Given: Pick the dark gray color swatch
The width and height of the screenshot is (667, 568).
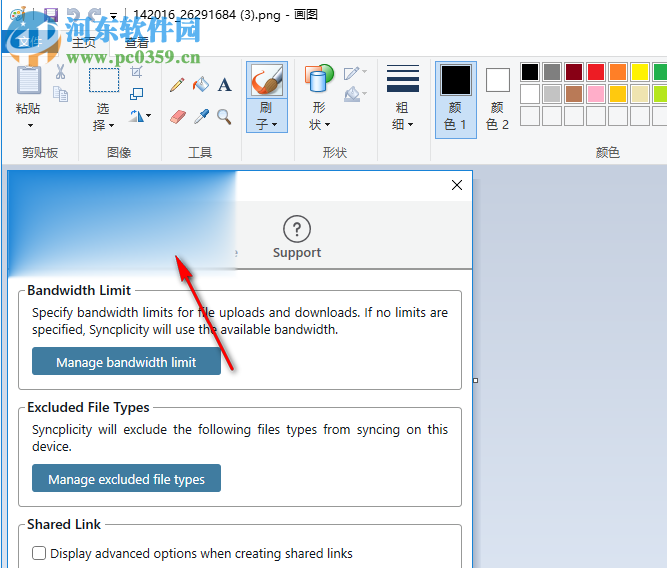Looking at the screenshot, I should click(552, 72).
